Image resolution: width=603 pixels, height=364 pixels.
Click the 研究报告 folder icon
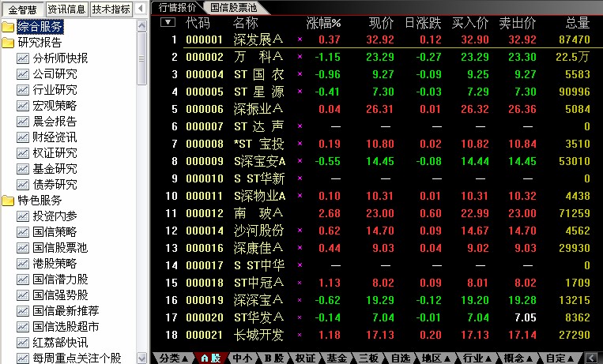pos(8,43)
